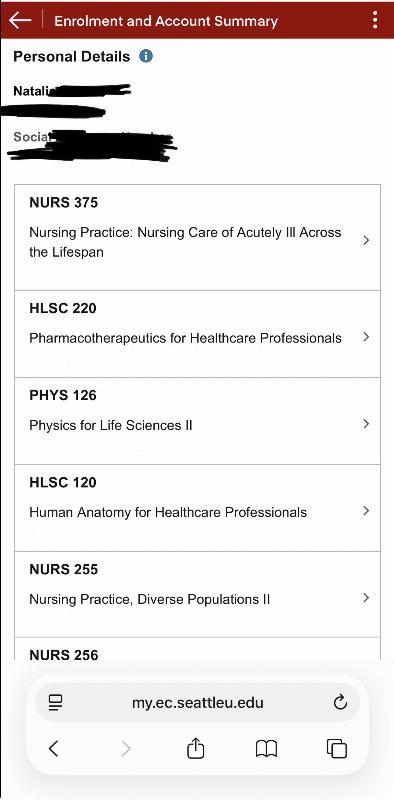Click the Personal Details info icon

(x=146, y=56)
